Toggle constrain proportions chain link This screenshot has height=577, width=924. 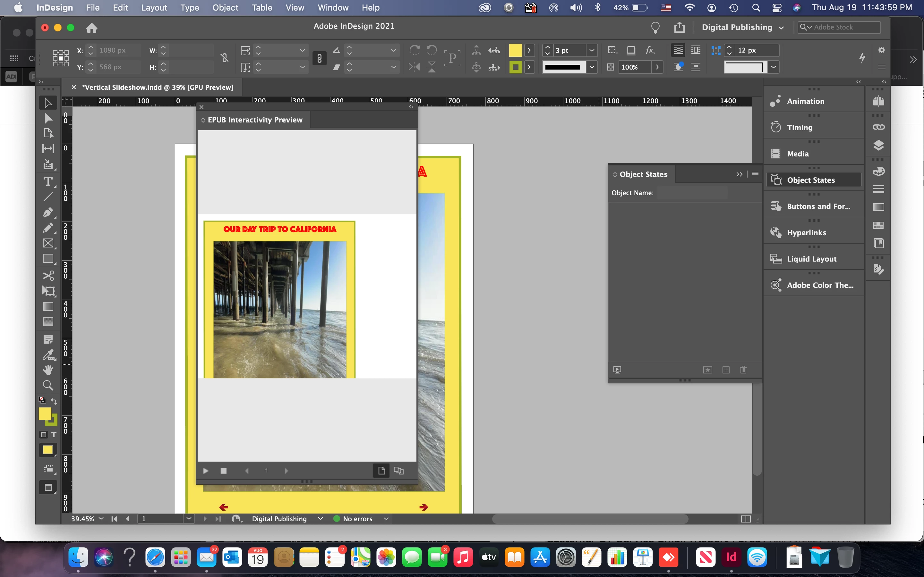319,58
